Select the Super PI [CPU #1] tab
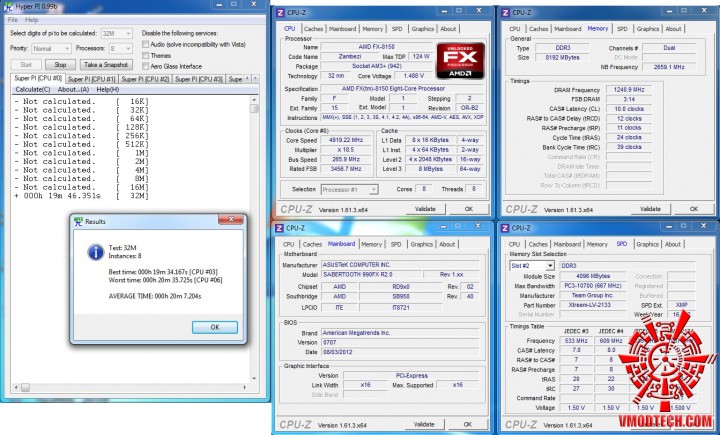This screenshot has height=435, width=720. 92,79
